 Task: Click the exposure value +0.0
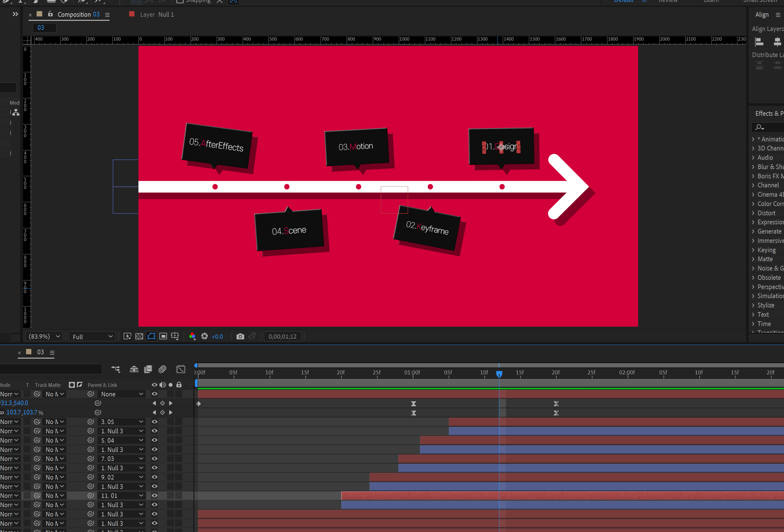point(217,337)
